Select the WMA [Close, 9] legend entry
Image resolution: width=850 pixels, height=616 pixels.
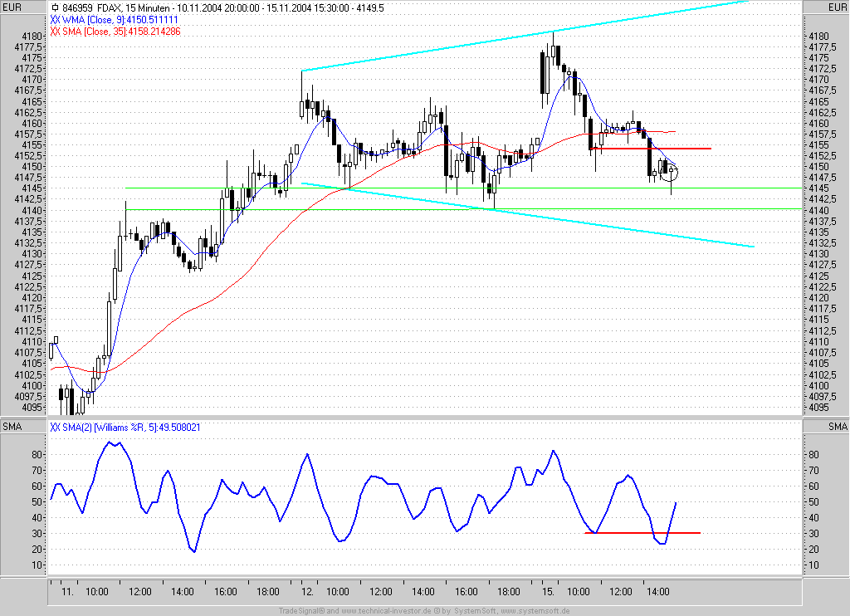(x=120, y=20)
